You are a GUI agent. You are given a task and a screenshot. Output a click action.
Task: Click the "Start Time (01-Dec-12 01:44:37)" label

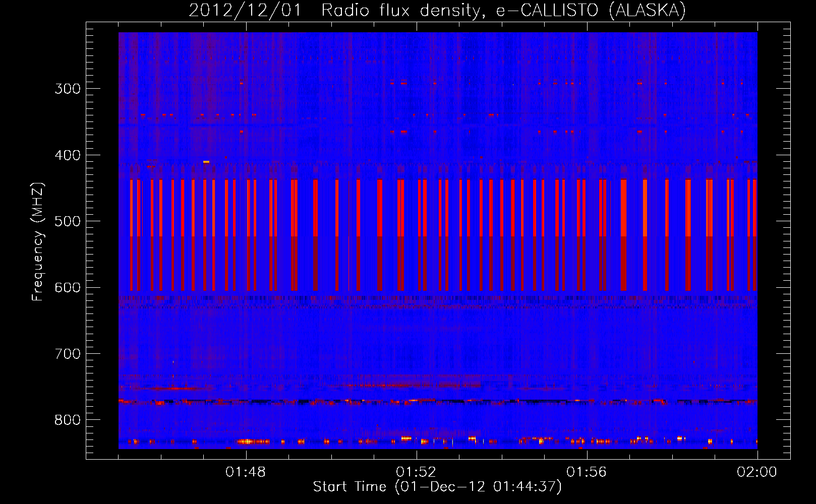point(437,487)
